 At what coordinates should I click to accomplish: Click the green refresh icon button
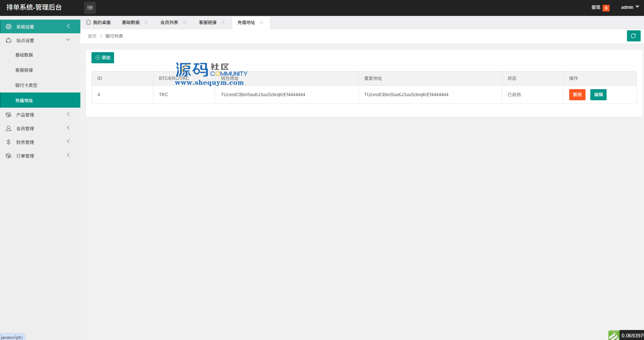click(x=633, y=36)
